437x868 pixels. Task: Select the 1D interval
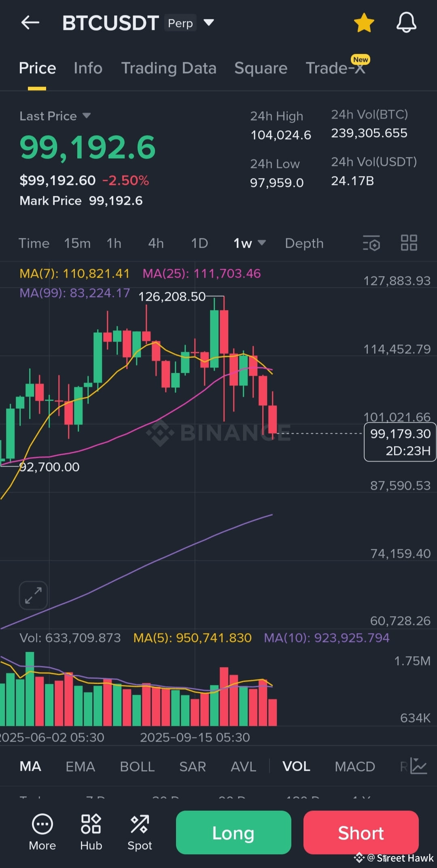(199, 243)
